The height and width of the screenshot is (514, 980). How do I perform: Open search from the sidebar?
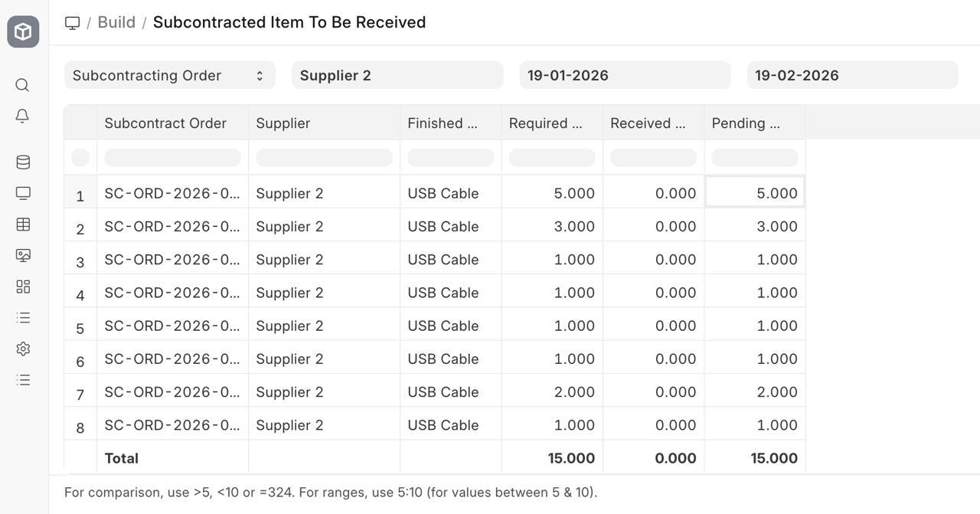pos(23,85)
